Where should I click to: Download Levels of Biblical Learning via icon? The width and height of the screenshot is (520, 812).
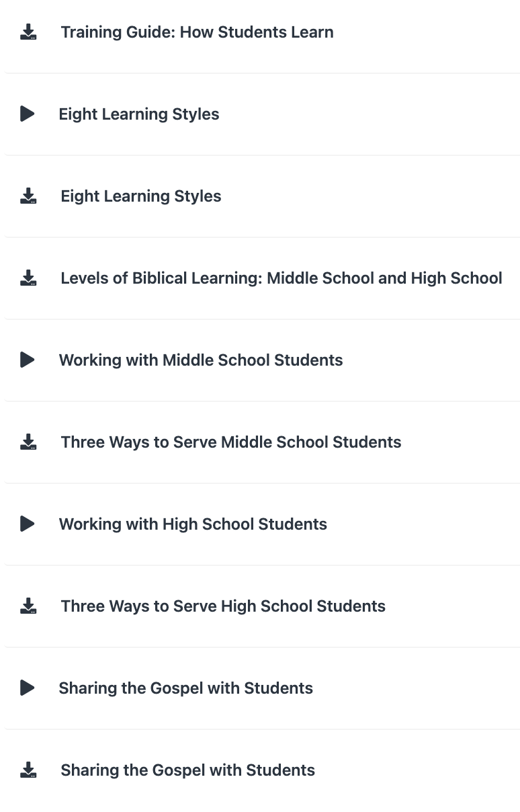click(x=28, y=278)
